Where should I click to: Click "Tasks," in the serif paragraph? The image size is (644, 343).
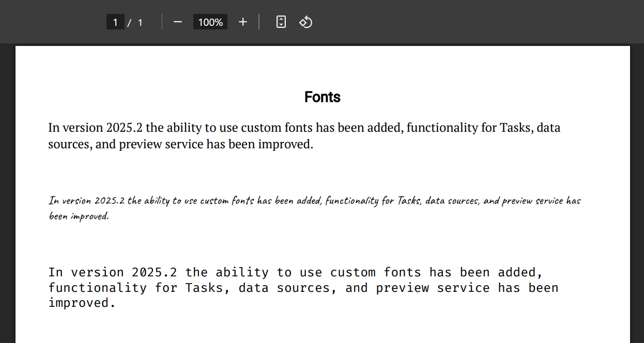516,128
